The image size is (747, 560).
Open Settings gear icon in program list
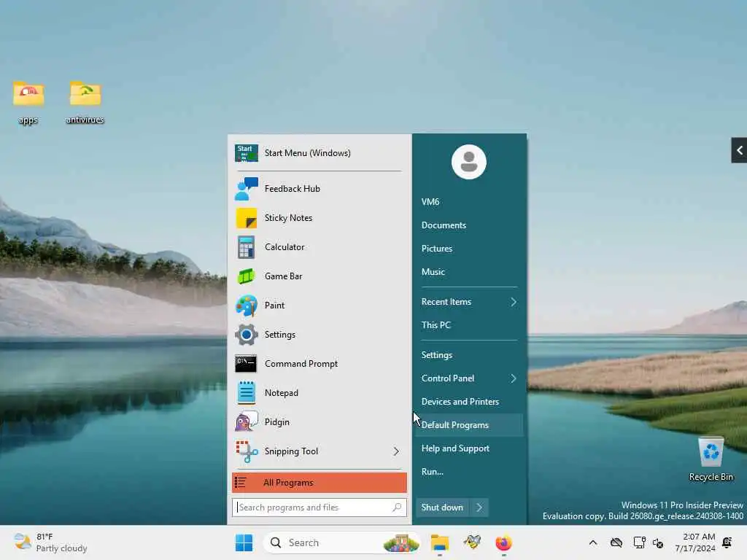(x=247, y=335)
